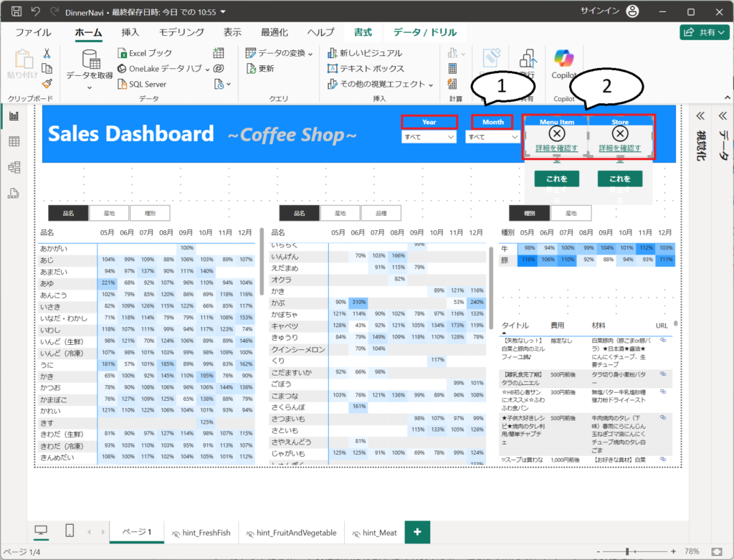Select 産地 toggle in left fish matrix

click(110, 213)
